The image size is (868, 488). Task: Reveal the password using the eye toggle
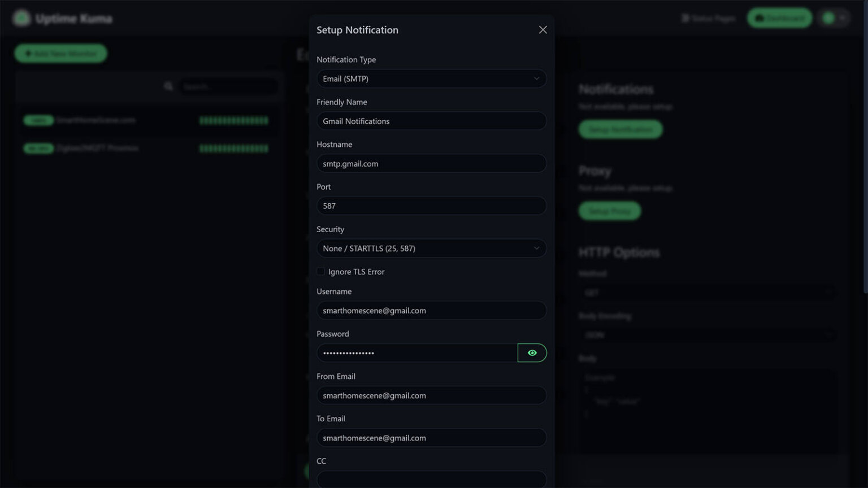click(x=532, y=352)
